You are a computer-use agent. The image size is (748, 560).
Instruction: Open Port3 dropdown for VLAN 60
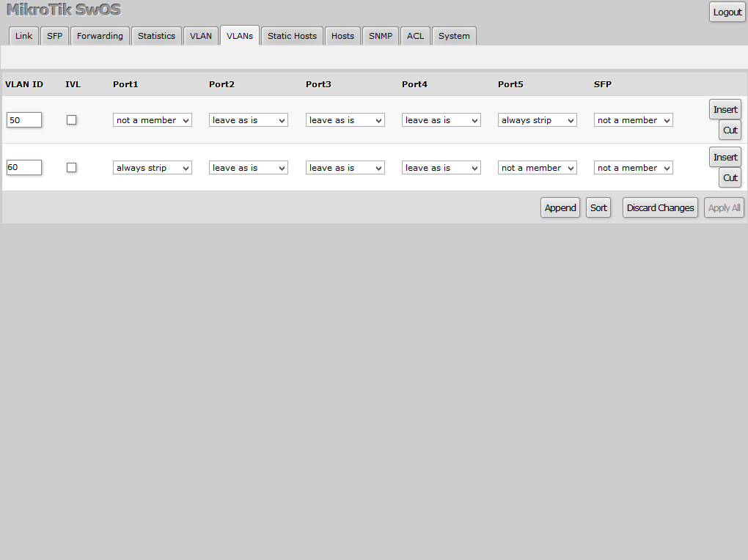click(345, 168)
